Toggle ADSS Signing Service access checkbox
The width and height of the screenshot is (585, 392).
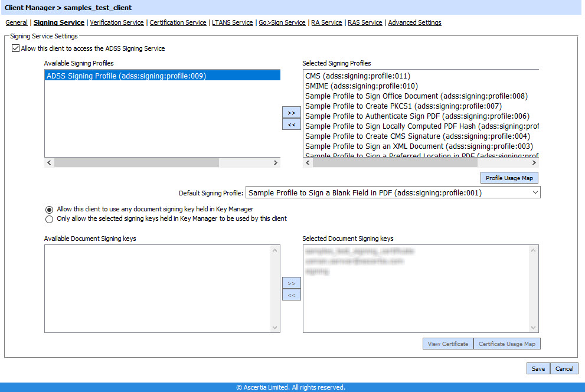point(15,48)
